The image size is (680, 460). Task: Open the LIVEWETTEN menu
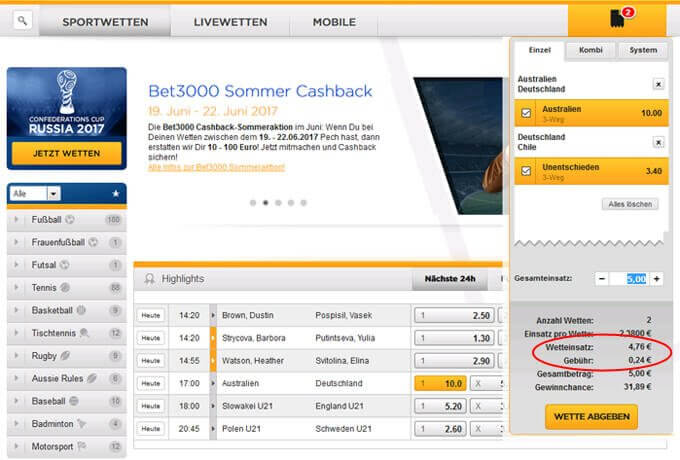point(230,22)
